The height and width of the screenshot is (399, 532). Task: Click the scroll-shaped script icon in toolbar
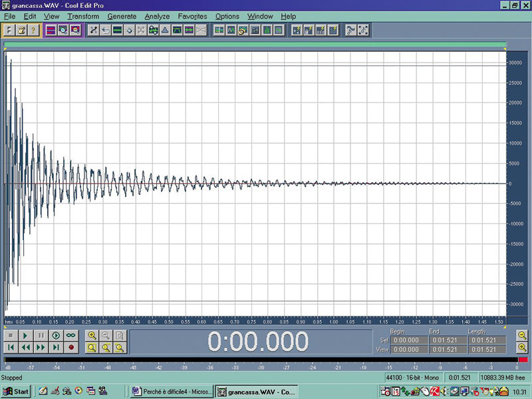(x=21, y=31)
